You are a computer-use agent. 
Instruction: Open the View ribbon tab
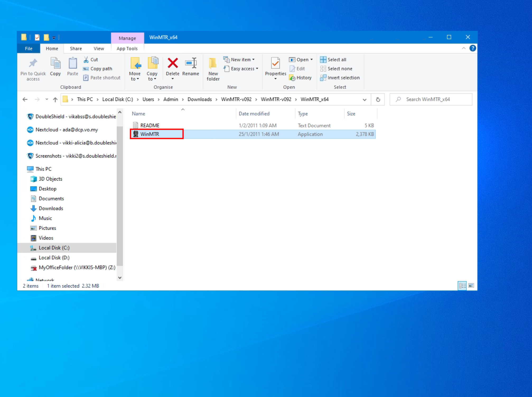99,48
